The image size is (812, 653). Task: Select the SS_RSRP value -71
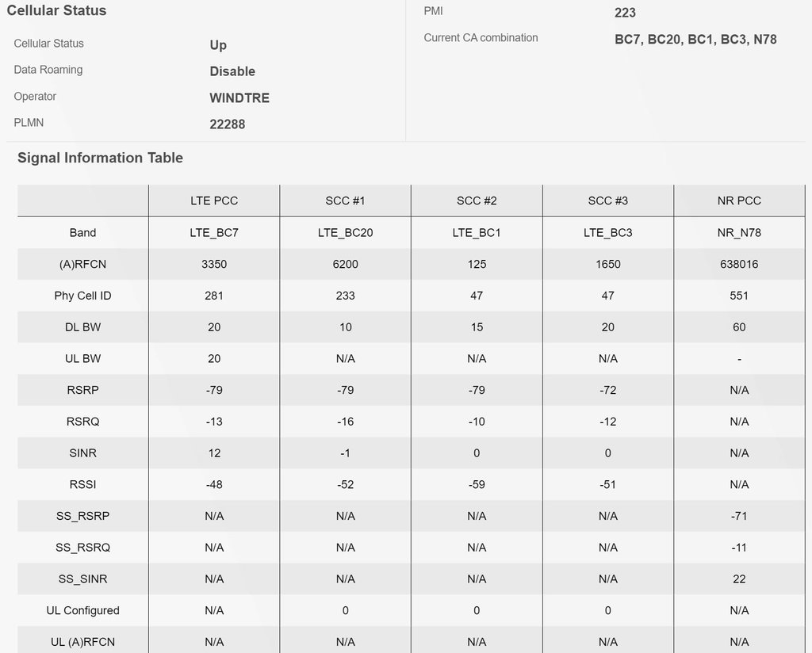(x=739, y=516)
